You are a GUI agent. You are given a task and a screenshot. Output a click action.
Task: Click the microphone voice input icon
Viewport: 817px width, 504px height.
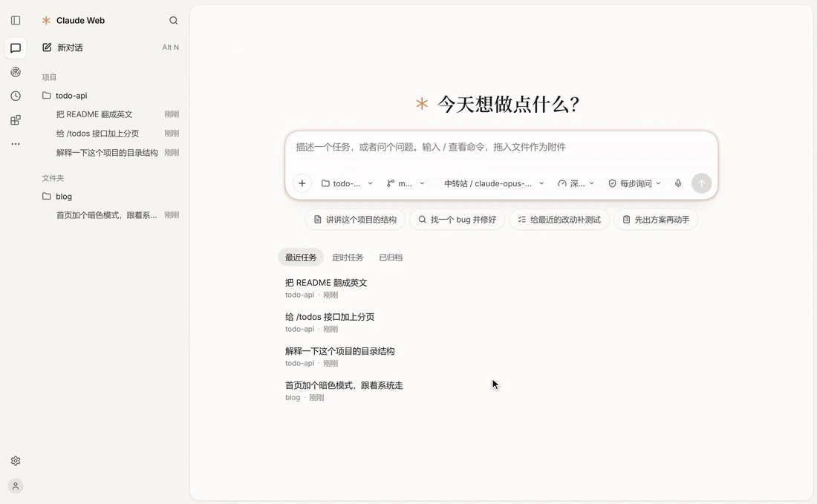[678, 183]
